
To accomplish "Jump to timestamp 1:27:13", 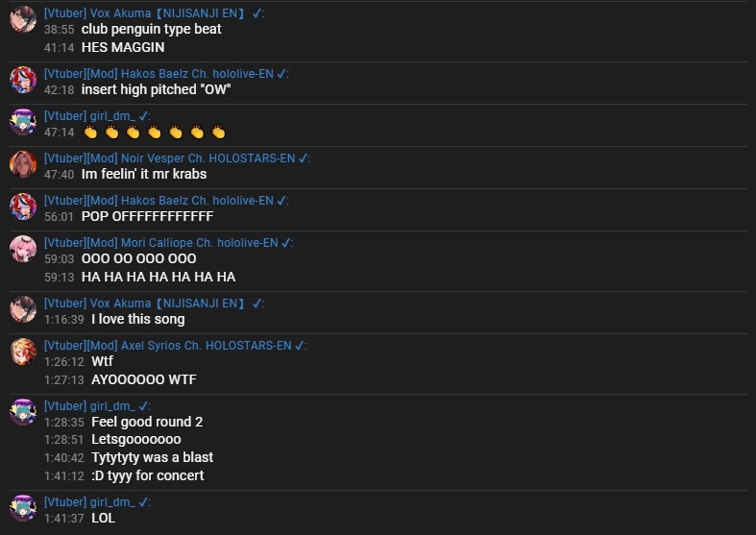I will [x=63, y=380].
